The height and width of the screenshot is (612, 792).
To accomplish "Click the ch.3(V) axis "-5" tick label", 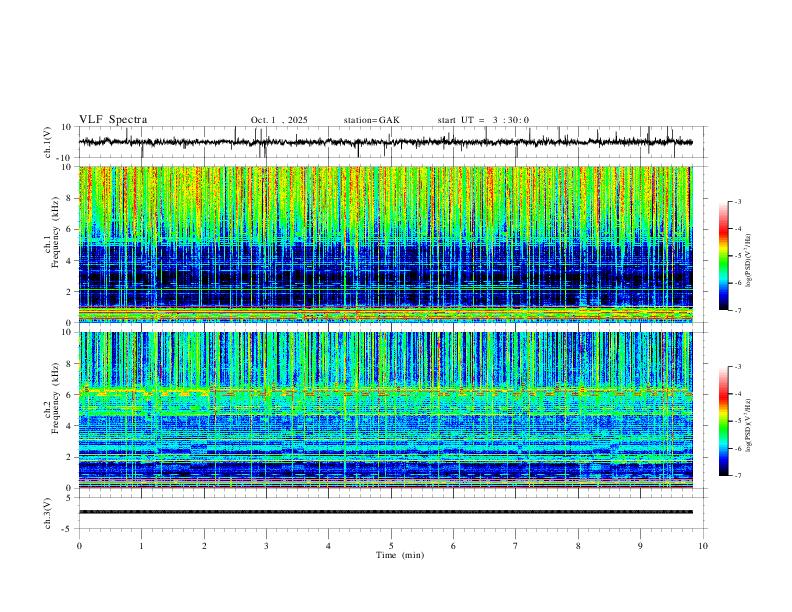I will click(68, 529).
